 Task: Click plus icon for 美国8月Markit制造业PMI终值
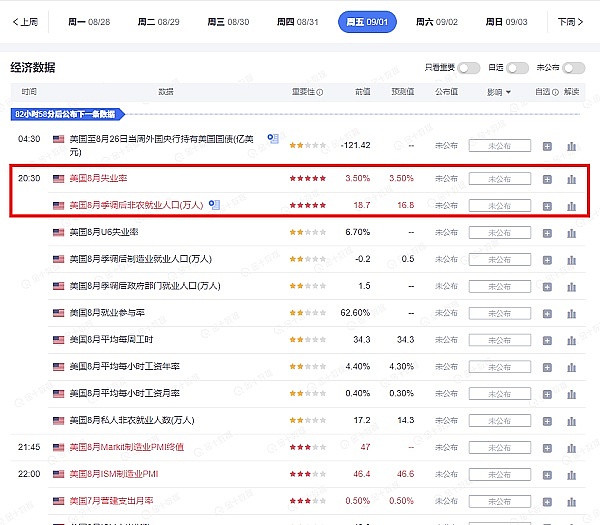click(x=547, y=446)
